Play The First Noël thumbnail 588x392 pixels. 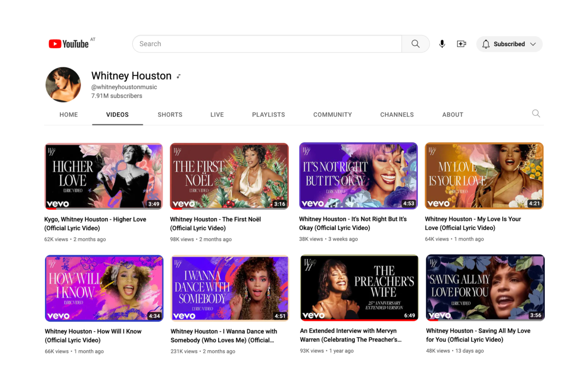[x=229, y=176]
